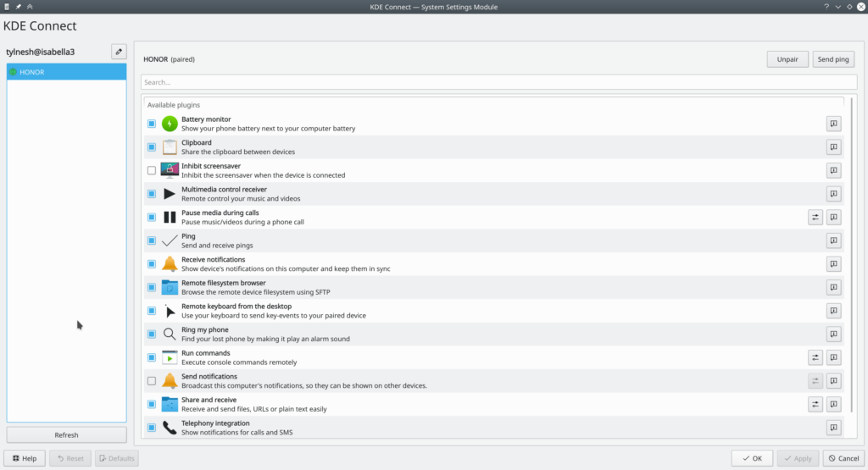
Task: Toggle the Run commands checkbox
Action: point(152,357)
